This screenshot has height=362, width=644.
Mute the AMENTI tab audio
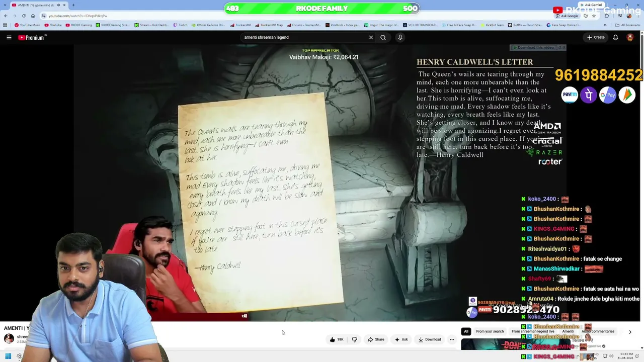[x=58, y=5]
